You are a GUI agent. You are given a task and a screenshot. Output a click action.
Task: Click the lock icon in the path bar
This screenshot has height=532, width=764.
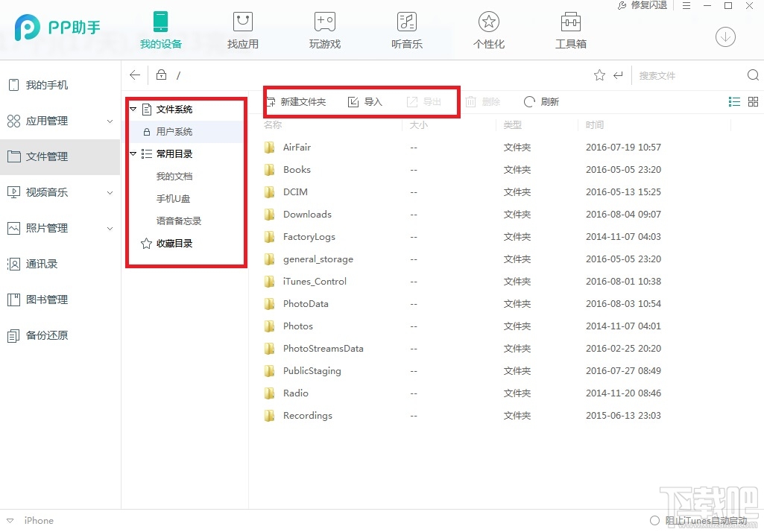pos(160,75)
